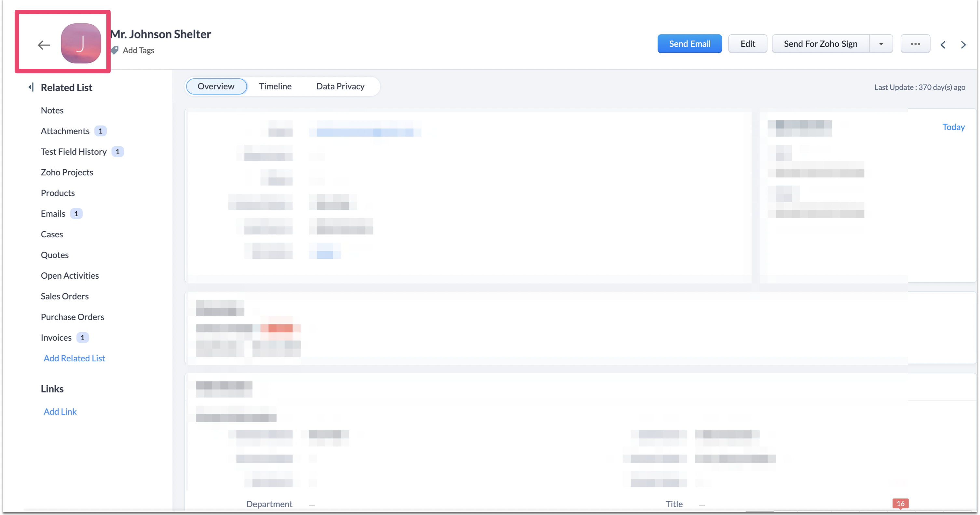The width and height of the screenshot is (980, 515).
Task: Click the Title field label
Action: 674,504
